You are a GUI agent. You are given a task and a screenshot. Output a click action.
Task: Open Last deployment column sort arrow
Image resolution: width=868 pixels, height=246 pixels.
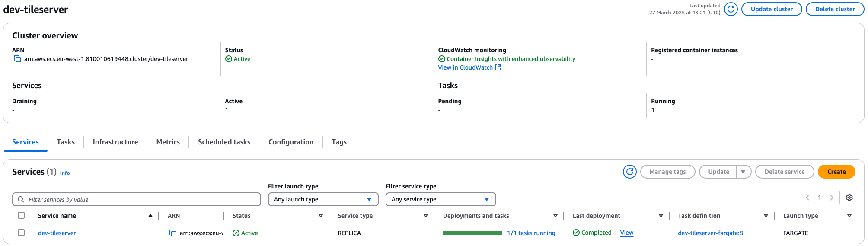click(x=661, y=216)
